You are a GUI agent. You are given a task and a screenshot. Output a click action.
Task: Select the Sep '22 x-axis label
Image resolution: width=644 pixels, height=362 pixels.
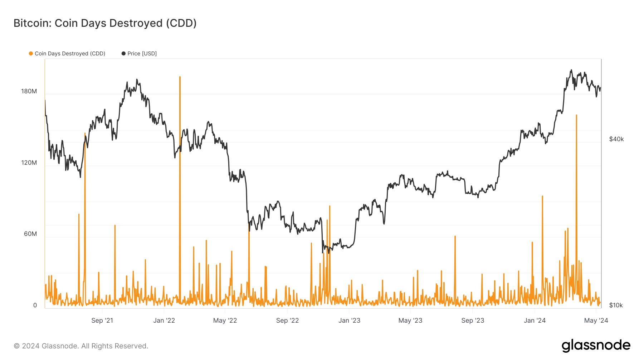coord(287,321)
